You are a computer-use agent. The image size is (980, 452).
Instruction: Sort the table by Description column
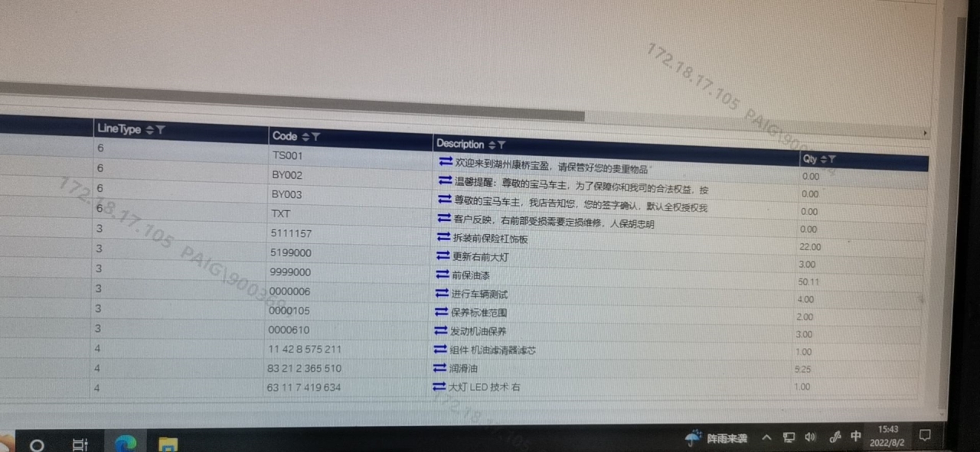pyautogui.click(x=491, y=144)
